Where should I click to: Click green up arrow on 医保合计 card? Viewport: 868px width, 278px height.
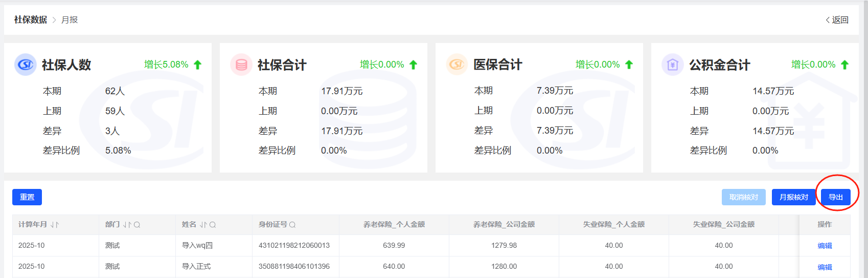click(x=629, y=65)
